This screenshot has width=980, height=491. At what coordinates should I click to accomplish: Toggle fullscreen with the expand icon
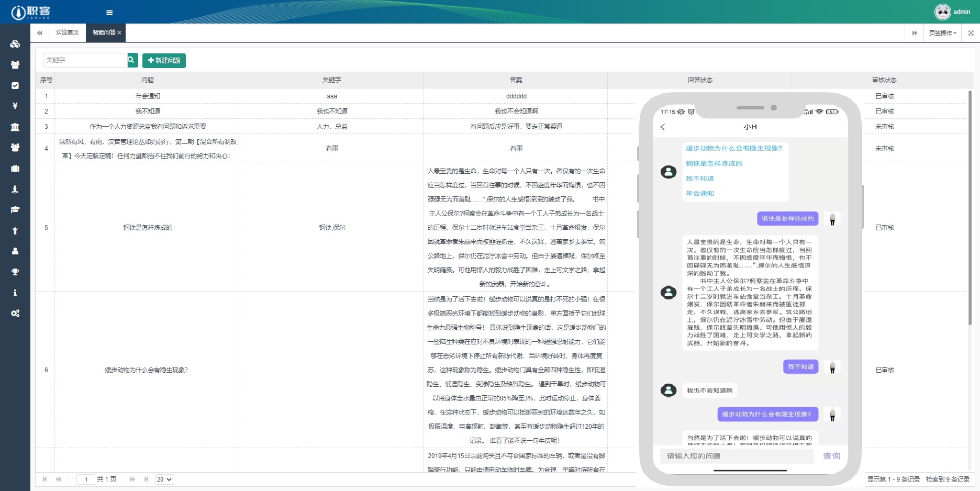pos(971,33)
